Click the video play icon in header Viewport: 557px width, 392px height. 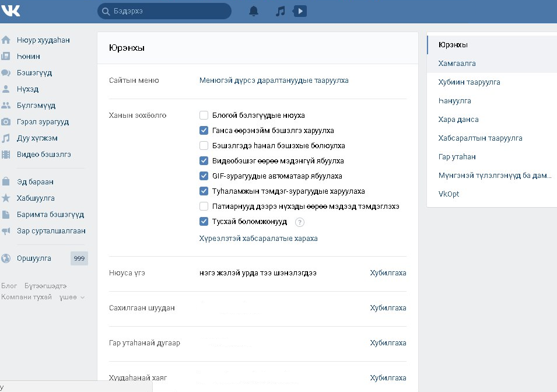pyautogui.click(x=300, y=11)
